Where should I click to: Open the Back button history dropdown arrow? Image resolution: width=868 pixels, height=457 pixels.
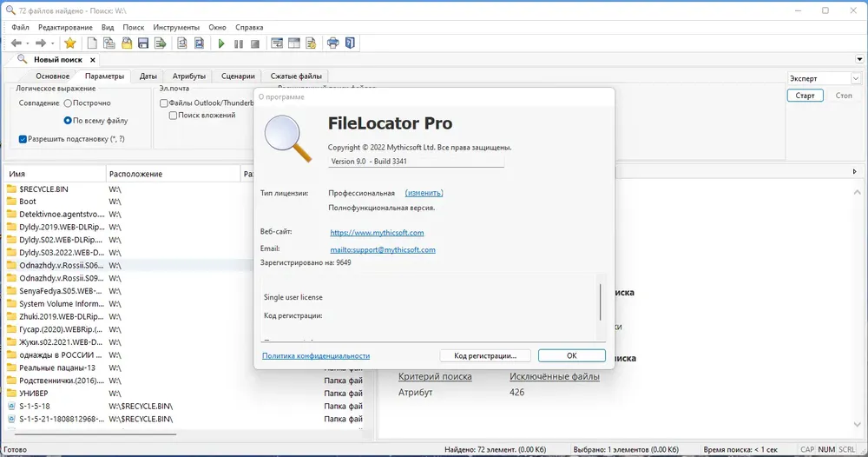coord(27,43)
